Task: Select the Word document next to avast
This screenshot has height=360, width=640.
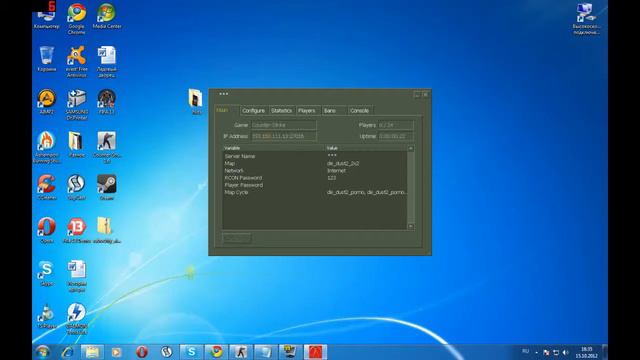Action: point(107,61)
